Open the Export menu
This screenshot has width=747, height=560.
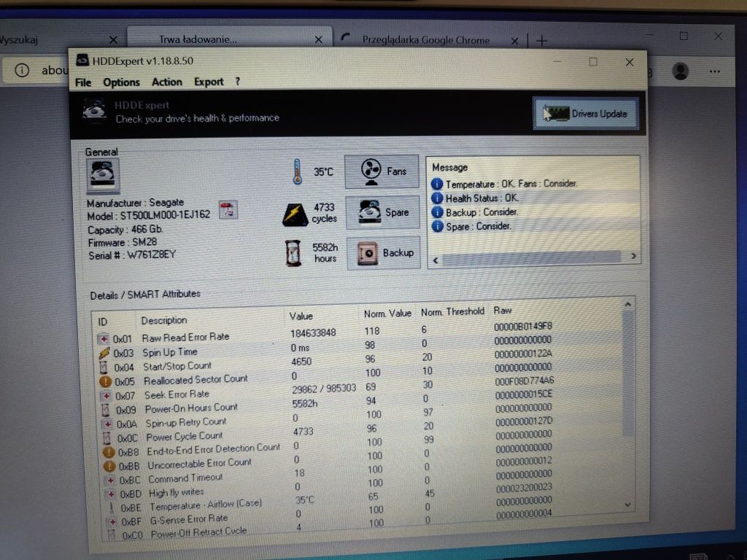click(x=209, y=82)
